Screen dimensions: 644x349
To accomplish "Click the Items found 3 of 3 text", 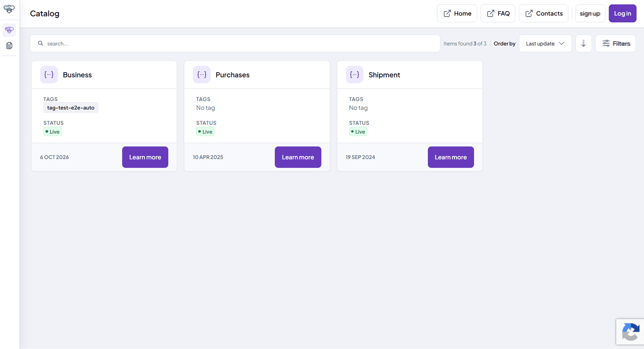I will (465, 44).
